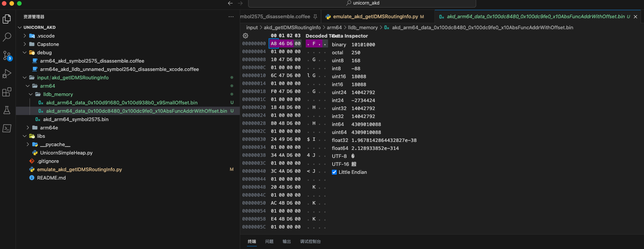The width and height of the screenshot is (644, 249).
Task: Click the .gitignore git icon
Action: [32, 161]
